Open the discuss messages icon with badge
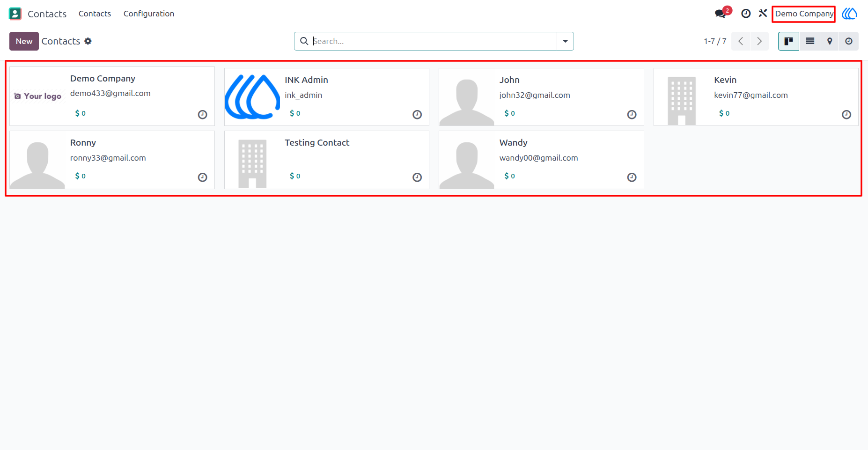 pos(722,13)
